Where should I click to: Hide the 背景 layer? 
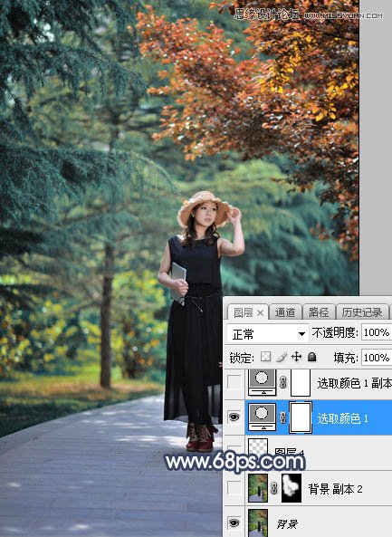[x=234, y=523]
